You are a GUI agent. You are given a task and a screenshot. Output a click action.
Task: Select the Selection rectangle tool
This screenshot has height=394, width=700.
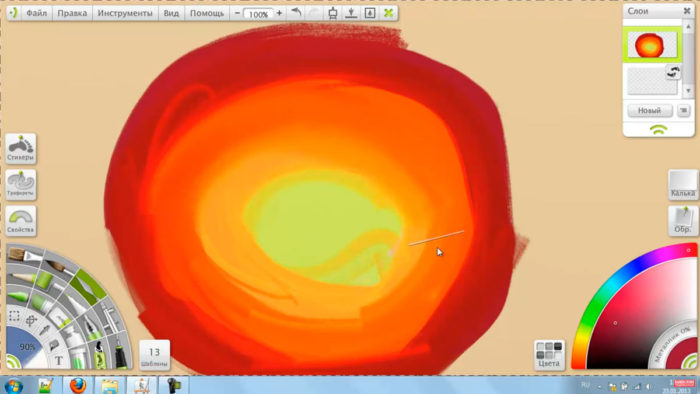[14, 316]
